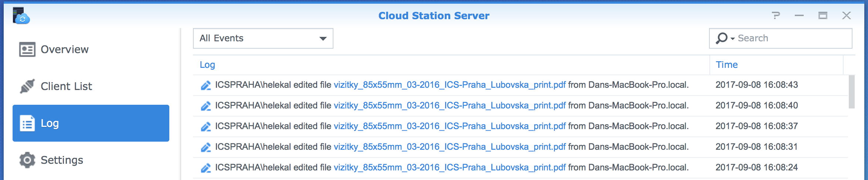Open the All Events filter dropdown

pos(263,38)
